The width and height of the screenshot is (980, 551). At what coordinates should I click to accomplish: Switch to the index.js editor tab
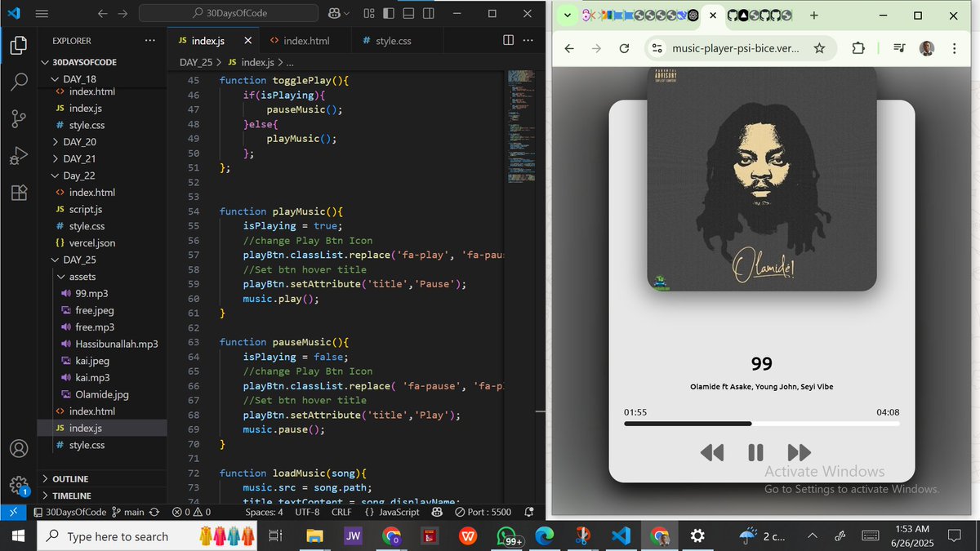point(212,40)
